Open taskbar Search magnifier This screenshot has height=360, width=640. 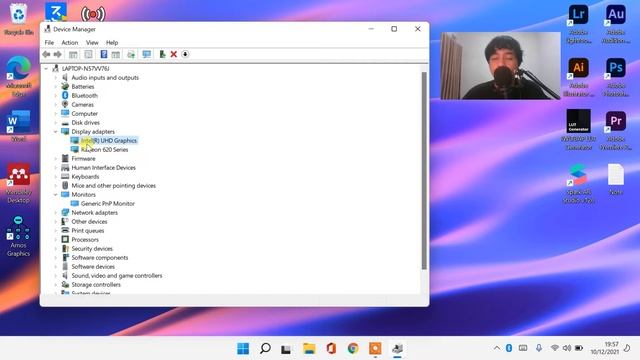pyautogui.click(x=265, y=349)
